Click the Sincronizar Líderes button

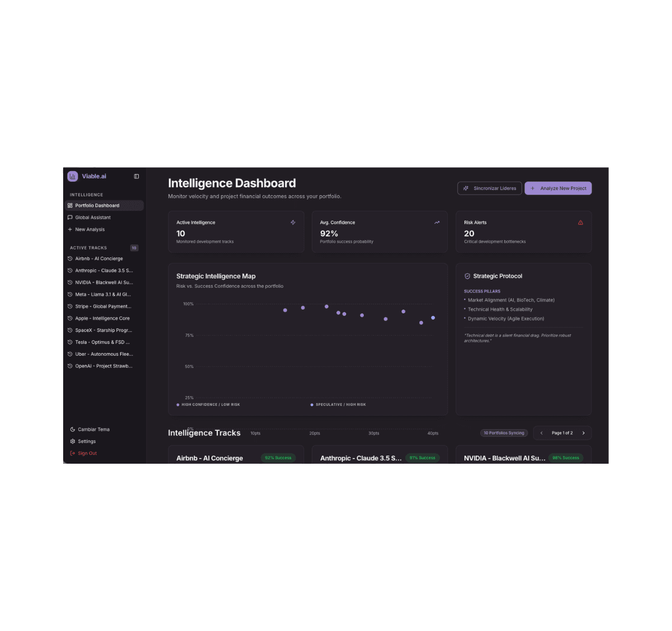coord(490,189)
